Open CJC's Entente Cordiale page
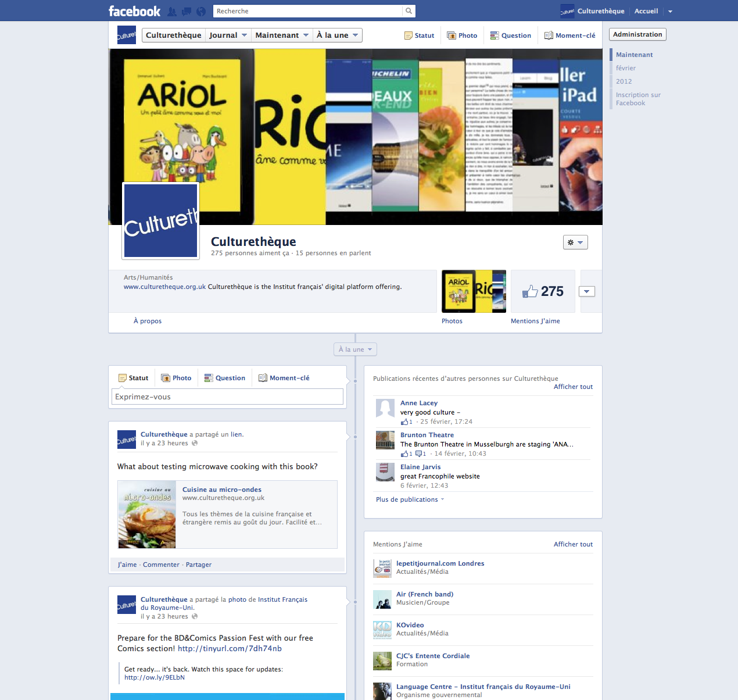738x700 pixels. pyautogui.click(x=432, y=656)
